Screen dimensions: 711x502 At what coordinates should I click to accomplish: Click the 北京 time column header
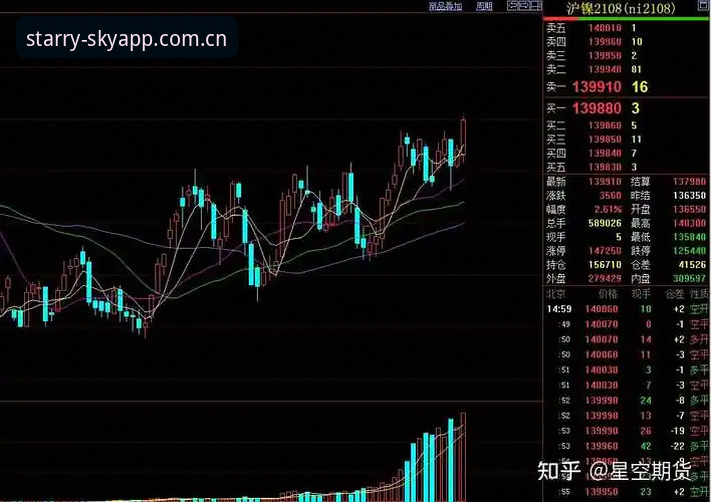[x=555, y=294]
